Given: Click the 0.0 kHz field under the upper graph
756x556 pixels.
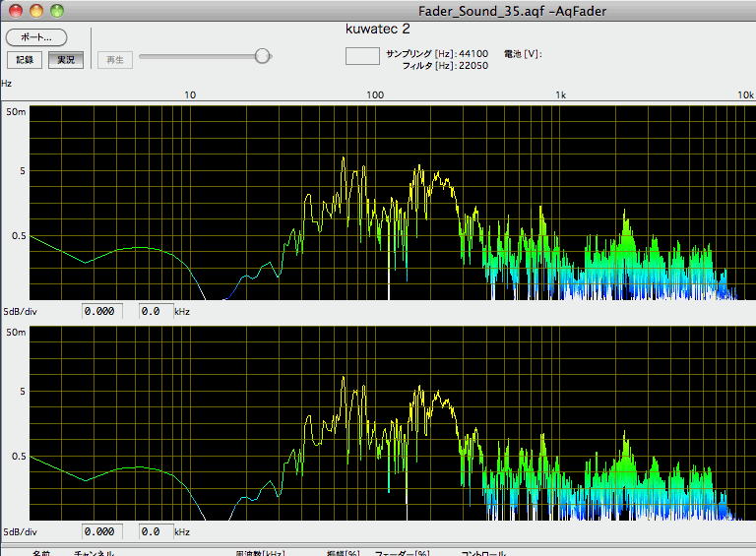Looking at the screenshot, I should point(157,311).
